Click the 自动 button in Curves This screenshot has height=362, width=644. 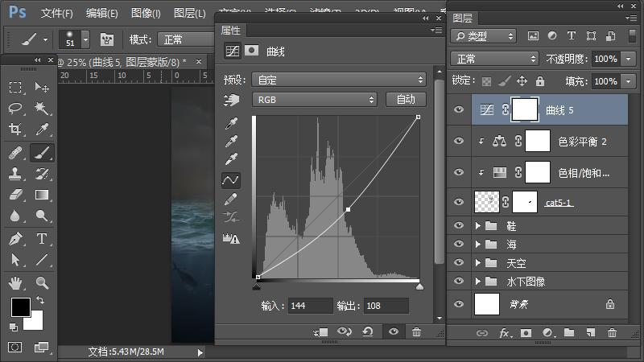coord(406,100)
